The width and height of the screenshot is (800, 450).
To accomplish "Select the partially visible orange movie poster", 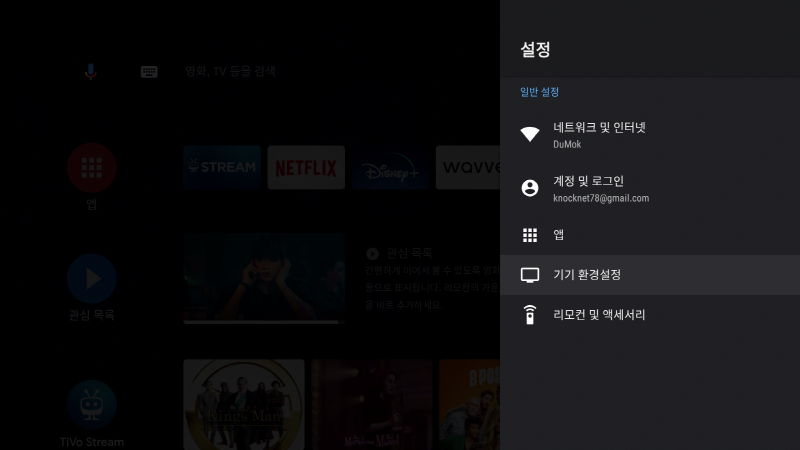I will click(x=469, y=405).
